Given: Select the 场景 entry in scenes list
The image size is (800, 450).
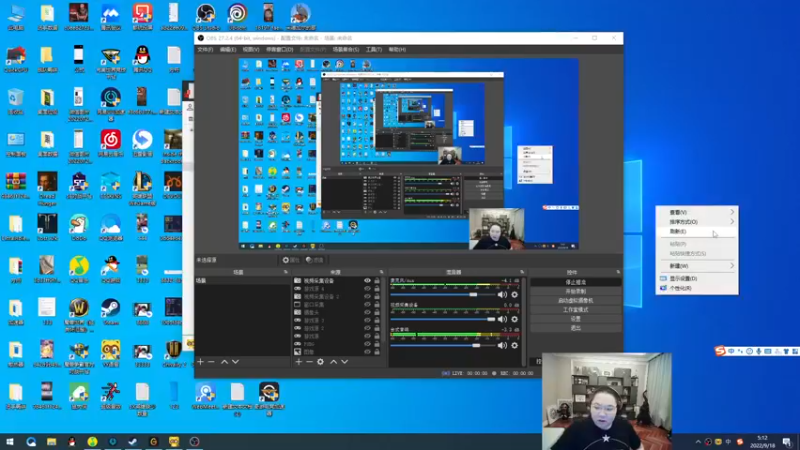Looking at the screenshot, I should tap(242, 281).
